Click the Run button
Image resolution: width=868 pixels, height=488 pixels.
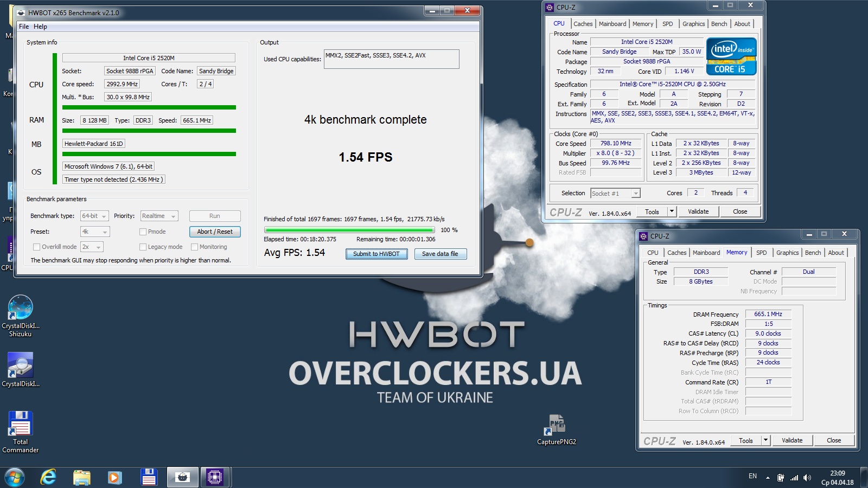pos(215,216)
